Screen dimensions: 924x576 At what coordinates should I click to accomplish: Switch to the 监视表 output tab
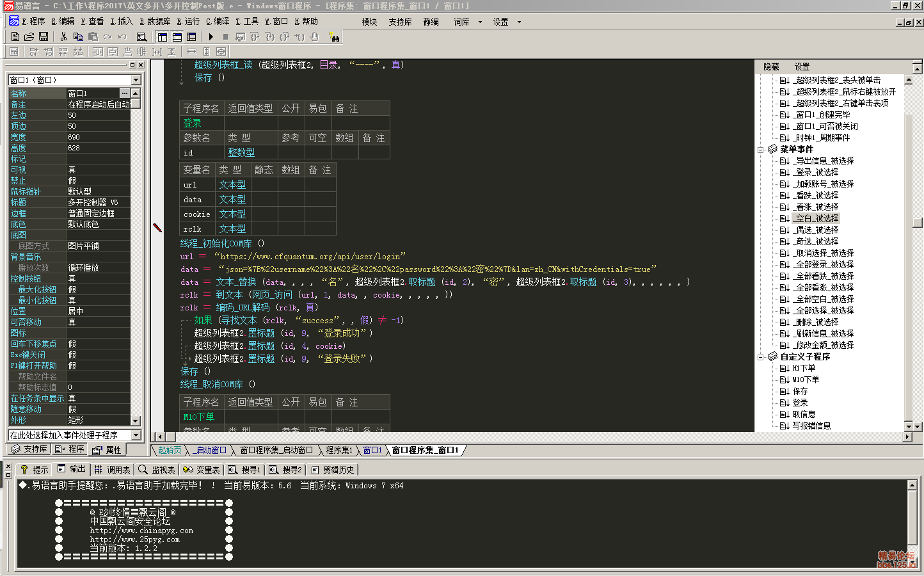click(x=157, y=470)
